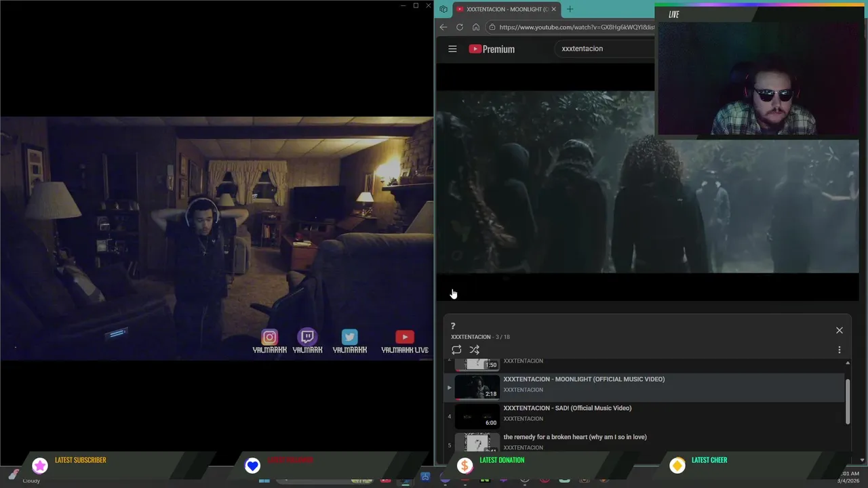Click the playlist scroll-up arrow

point(847,363)
